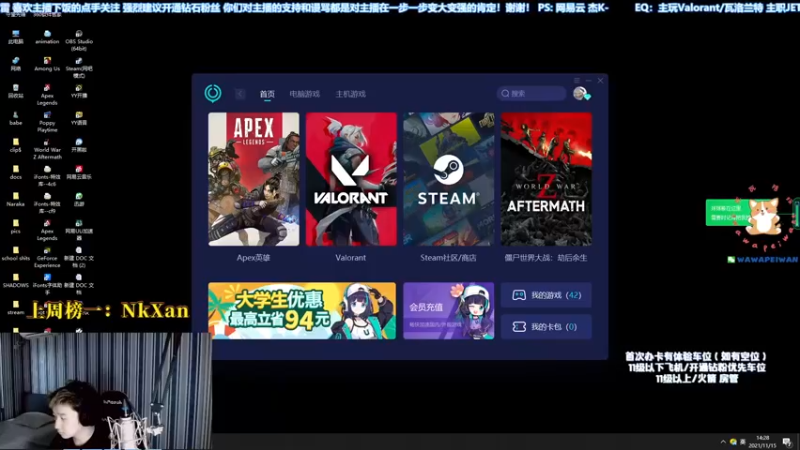
Task: Open 此电脑 desktop icon
Action: 16,37
